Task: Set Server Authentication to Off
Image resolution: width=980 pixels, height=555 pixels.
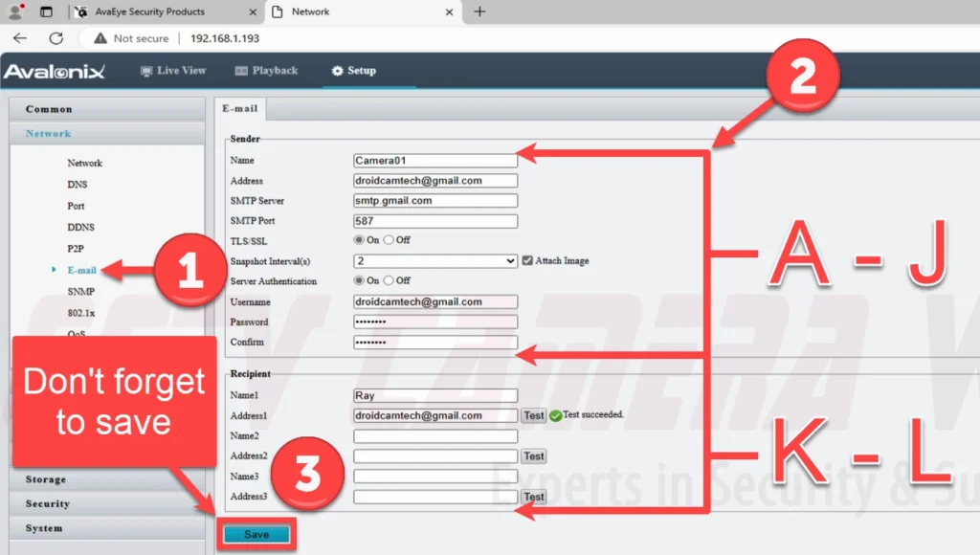Action: click(389, 280)
